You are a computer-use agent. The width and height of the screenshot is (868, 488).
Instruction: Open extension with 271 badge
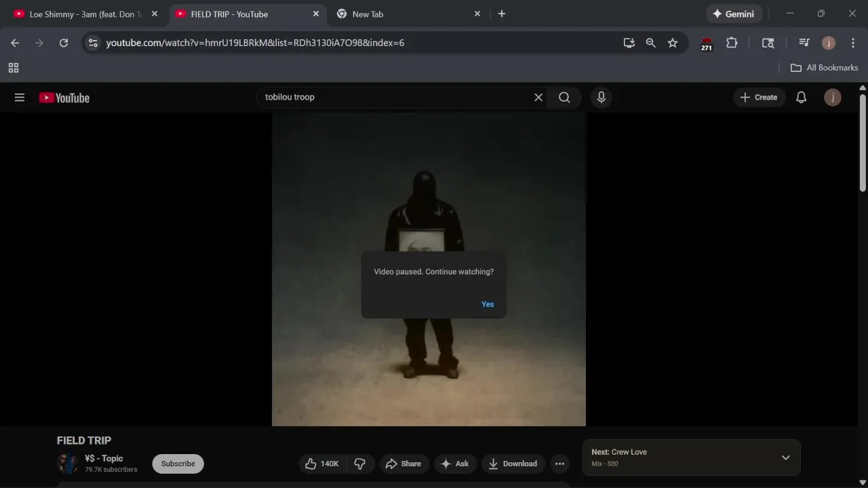click(x=707, y=43)
